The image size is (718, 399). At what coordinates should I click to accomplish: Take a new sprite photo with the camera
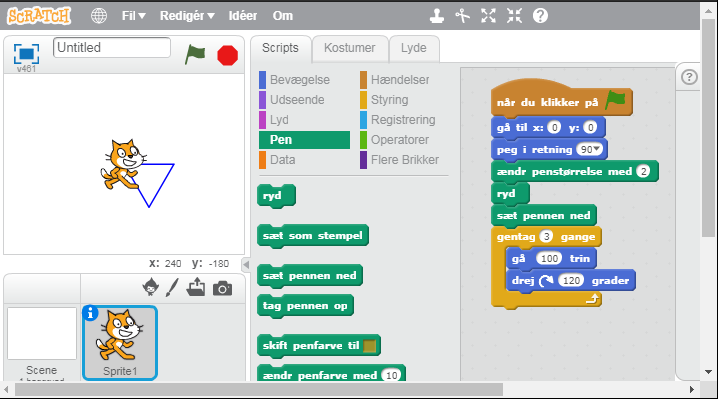coord(223,289)
